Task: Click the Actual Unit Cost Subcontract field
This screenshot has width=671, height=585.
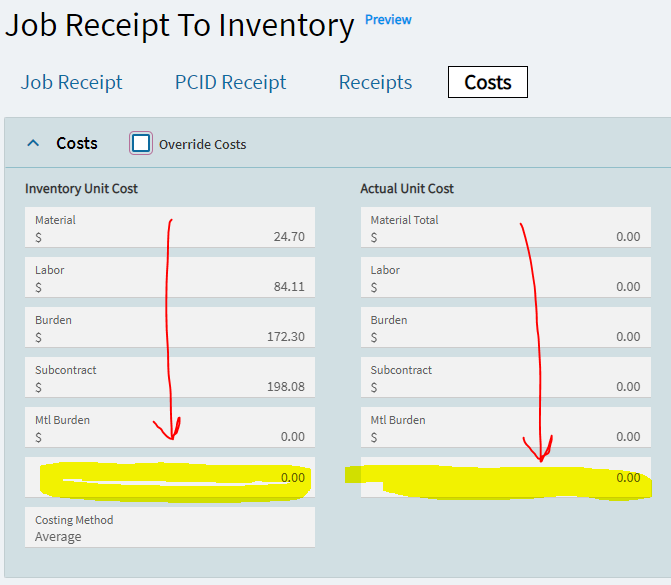Action: pos(506,377)
